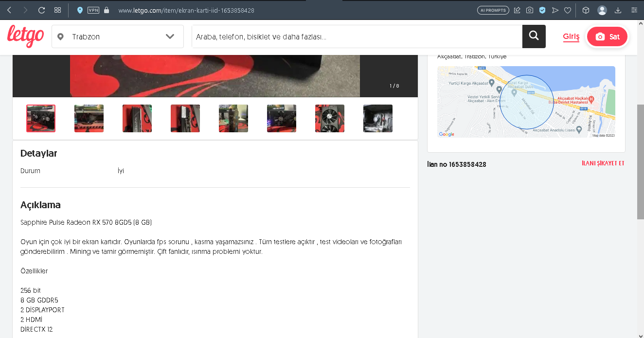Select the fifth photo thumbnail

[x=233, y=118]
